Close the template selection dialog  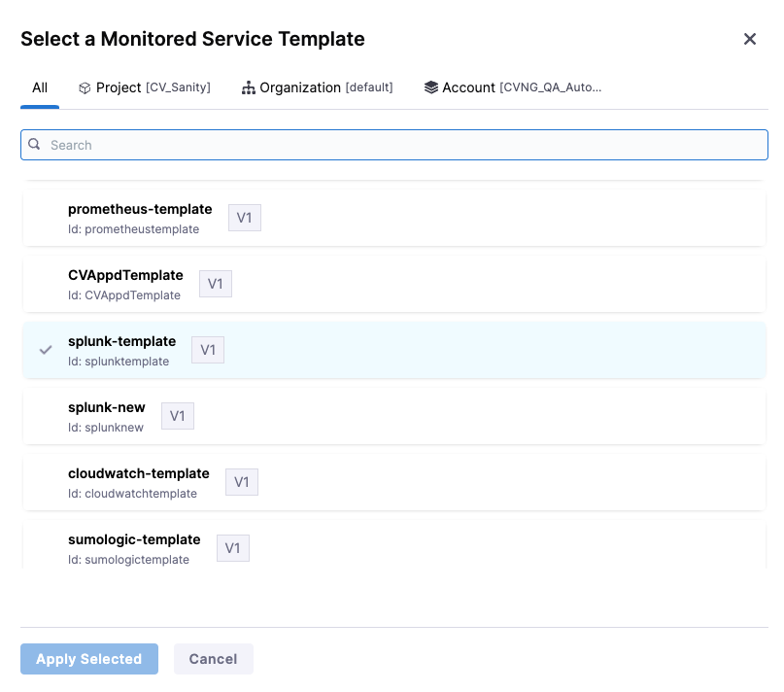coord(749,39)
